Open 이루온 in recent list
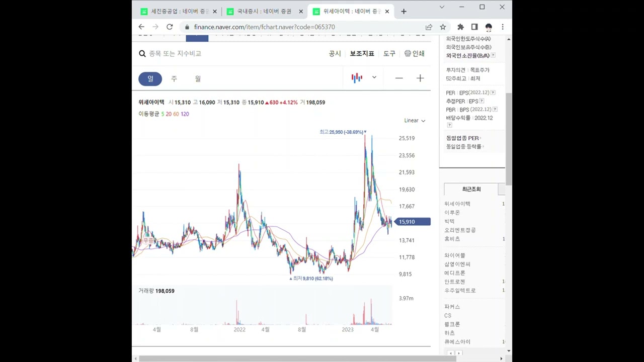Image resolution: width=644 pixels, height=362 pixels. (452, 213)
